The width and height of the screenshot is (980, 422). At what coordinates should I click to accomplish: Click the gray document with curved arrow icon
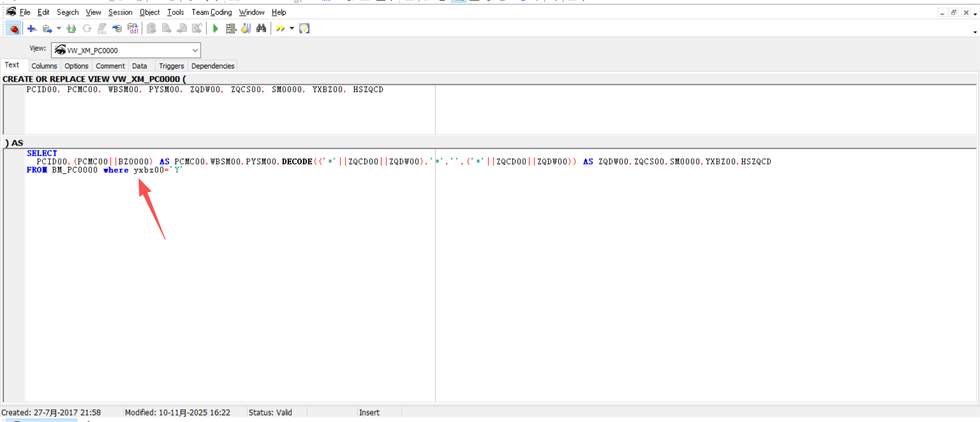point(197,29)
